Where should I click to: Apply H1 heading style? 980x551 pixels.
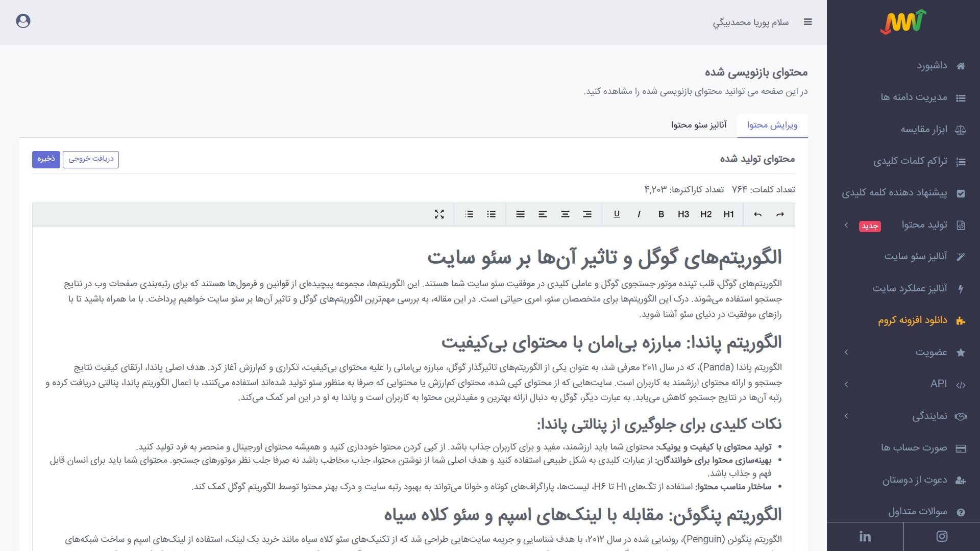point(728,214)
